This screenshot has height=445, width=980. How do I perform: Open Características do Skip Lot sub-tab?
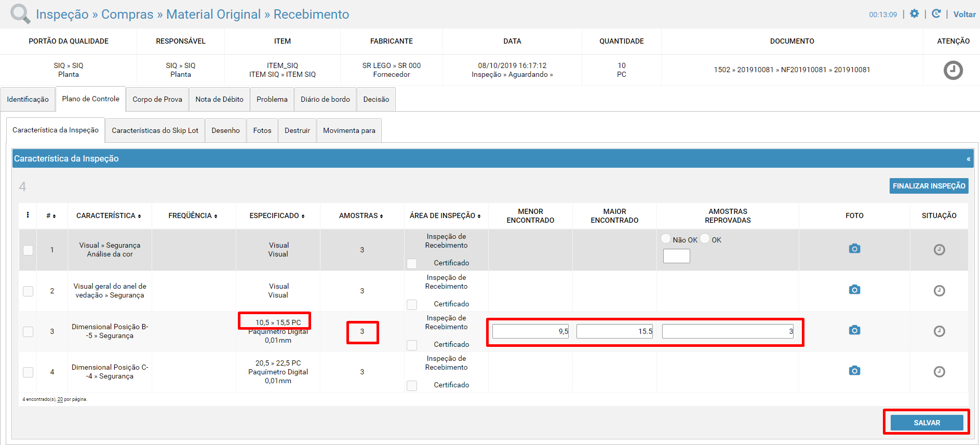(155, 130)
